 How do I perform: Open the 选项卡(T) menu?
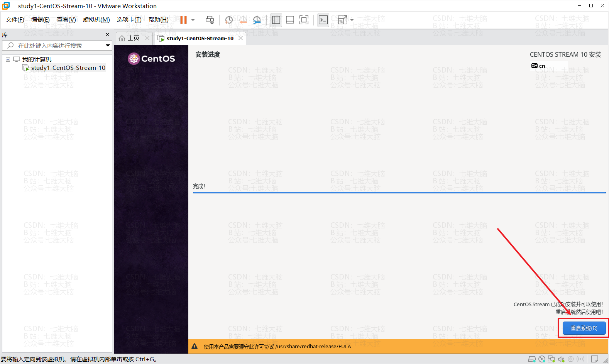coord(129,20)
